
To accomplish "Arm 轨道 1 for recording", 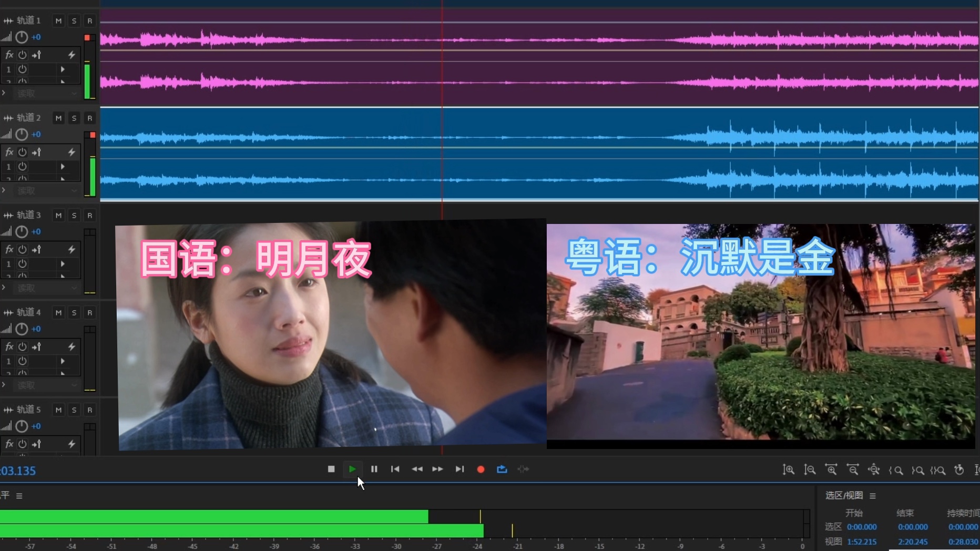I will 90,21.
